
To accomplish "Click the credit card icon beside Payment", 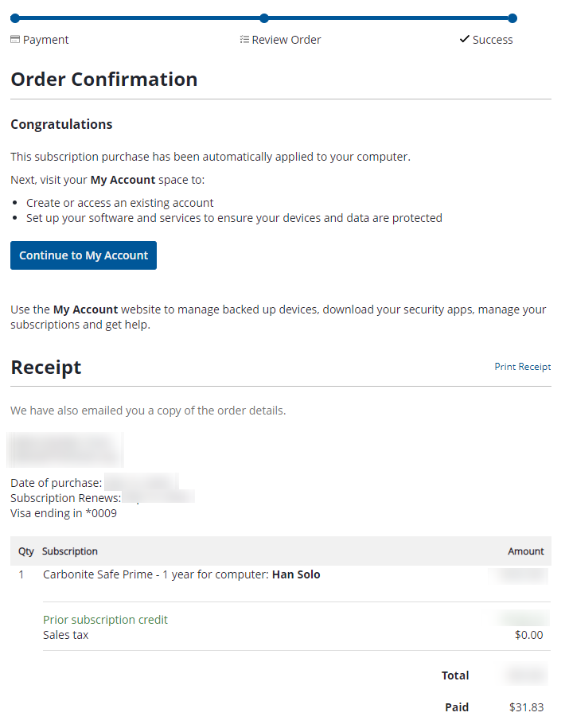I will tap(15, 40).
